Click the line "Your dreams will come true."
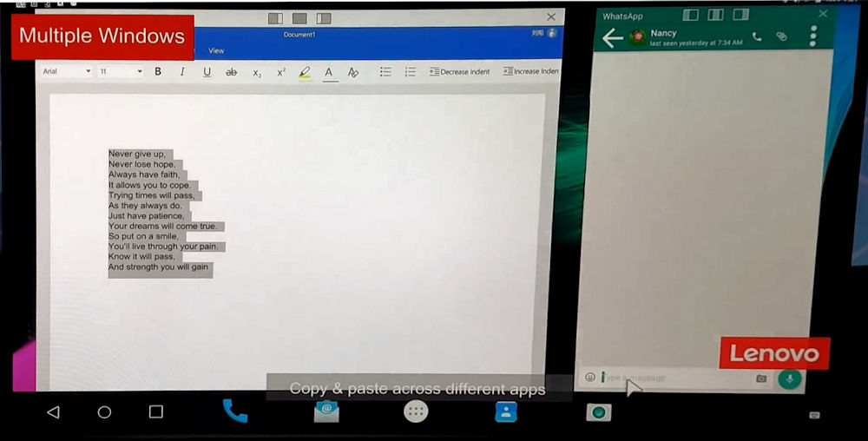 (163, 226)
